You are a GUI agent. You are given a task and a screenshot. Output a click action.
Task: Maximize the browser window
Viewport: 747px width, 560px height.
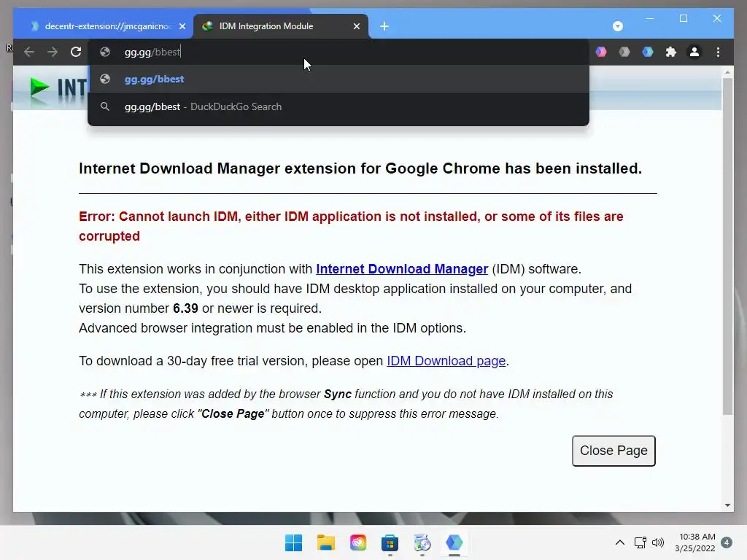[684, 18]
